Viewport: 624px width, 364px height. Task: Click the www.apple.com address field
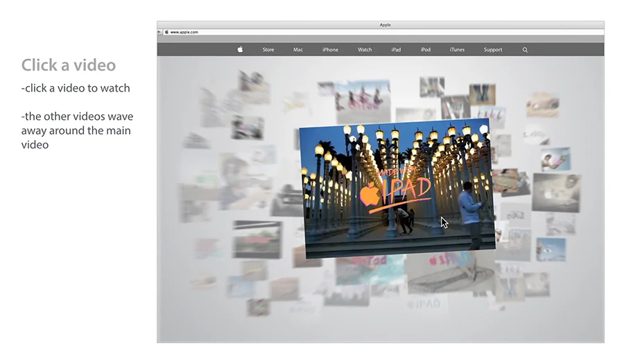(383, 32)
